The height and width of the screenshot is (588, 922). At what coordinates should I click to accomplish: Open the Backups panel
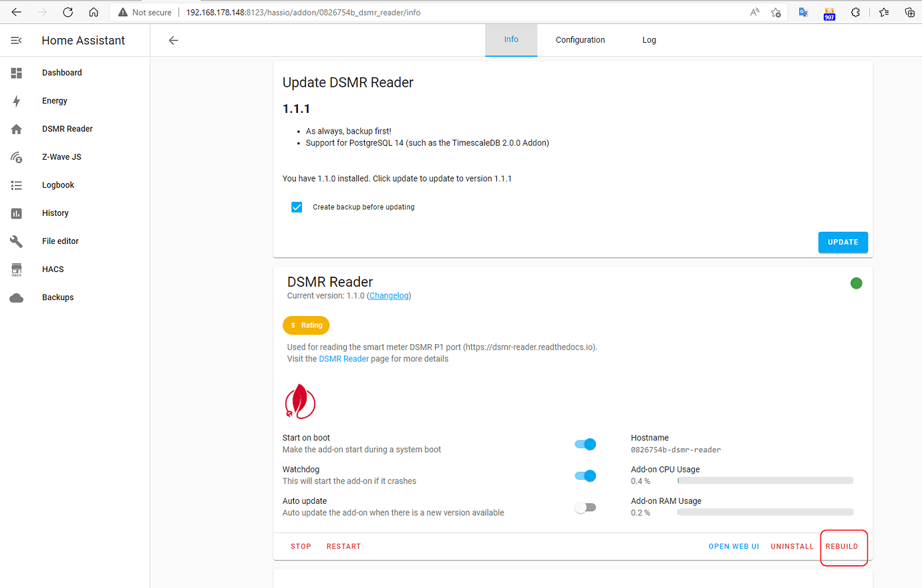coord(57,297)
